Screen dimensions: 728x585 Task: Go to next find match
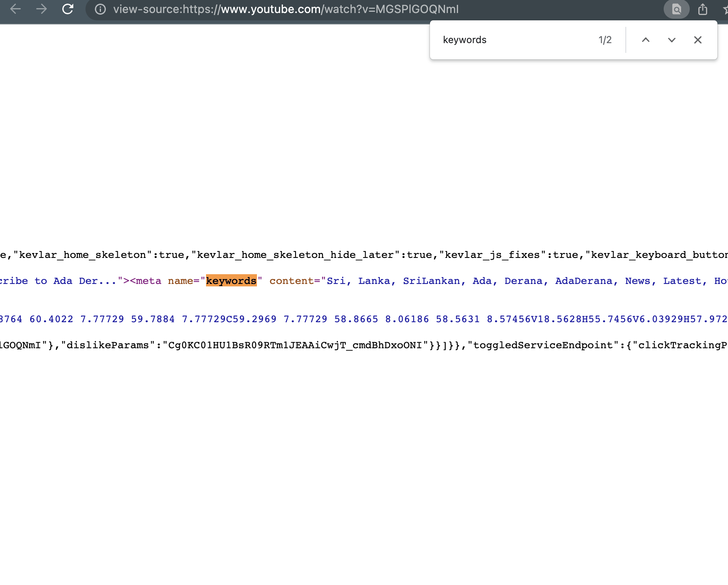tap(672, 40)
